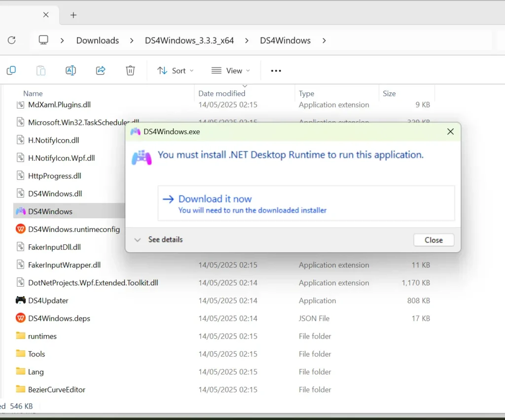Select the DS4Windows.deps file icon

20,318
